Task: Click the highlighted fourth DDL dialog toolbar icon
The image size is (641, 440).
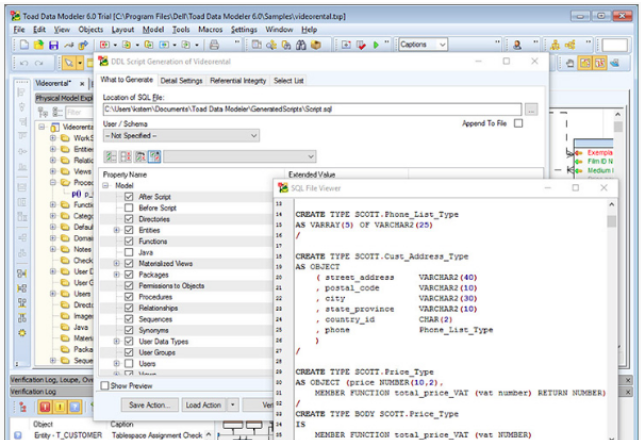Action: pyautogui.click(x=155, y=157)
